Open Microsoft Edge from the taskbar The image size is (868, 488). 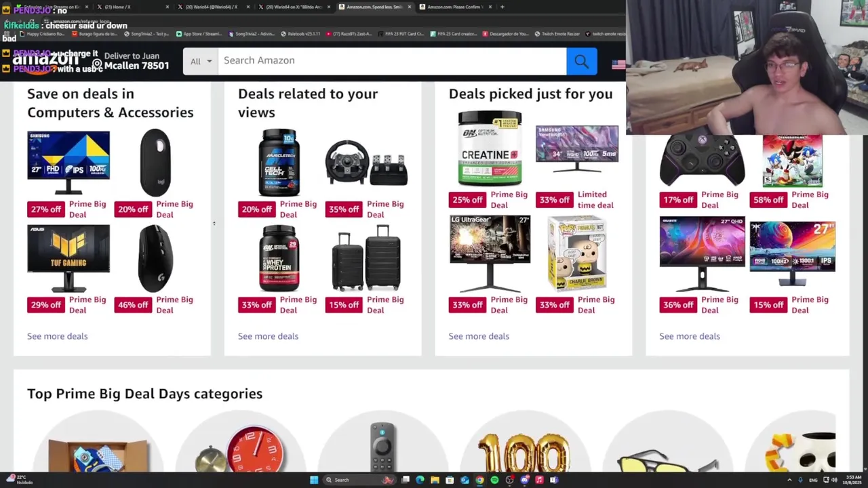pyautogui.click(x=420, y=480)
